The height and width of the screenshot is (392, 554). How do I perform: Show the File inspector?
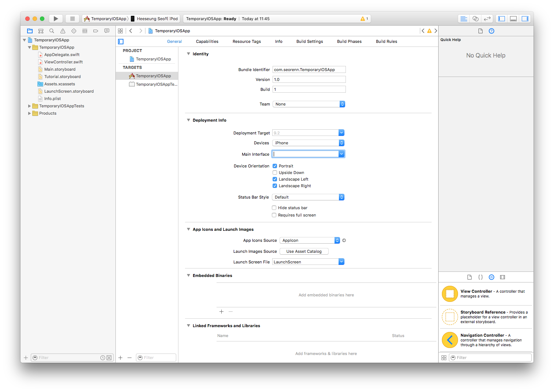point(480,31)
